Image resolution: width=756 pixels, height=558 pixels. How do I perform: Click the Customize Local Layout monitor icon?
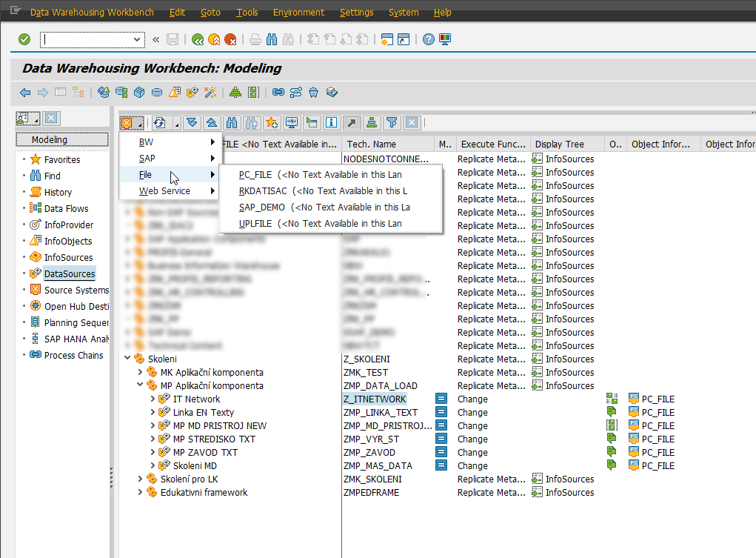445,39
